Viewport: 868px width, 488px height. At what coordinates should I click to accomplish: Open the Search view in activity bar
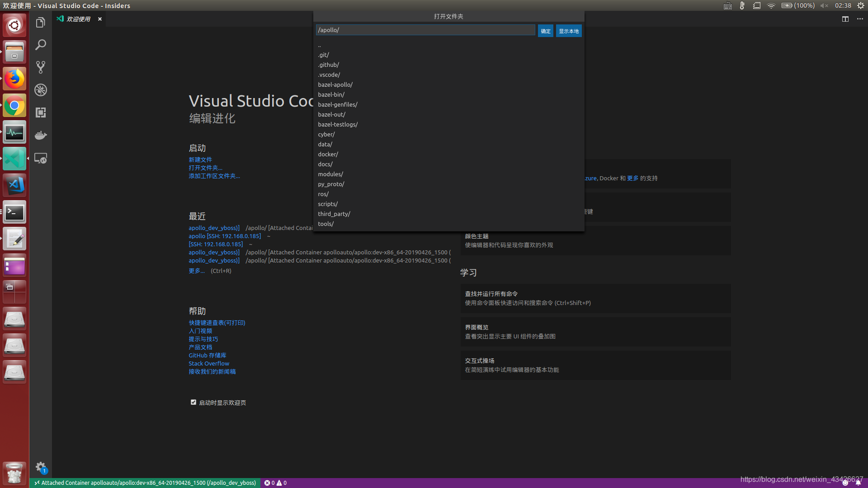tap(41, 45)
